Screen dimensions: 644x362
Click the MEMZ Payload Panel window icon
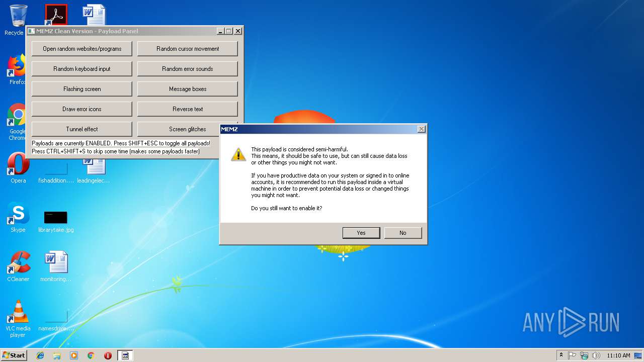tap(31, 31)
